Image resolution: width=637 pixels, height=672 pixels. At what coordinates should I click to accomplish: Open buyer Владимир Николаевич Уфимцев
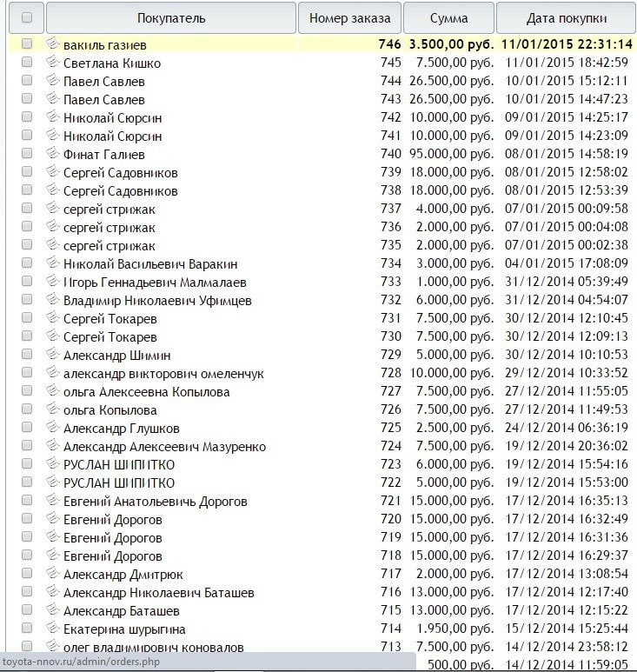tap(157, 301)
